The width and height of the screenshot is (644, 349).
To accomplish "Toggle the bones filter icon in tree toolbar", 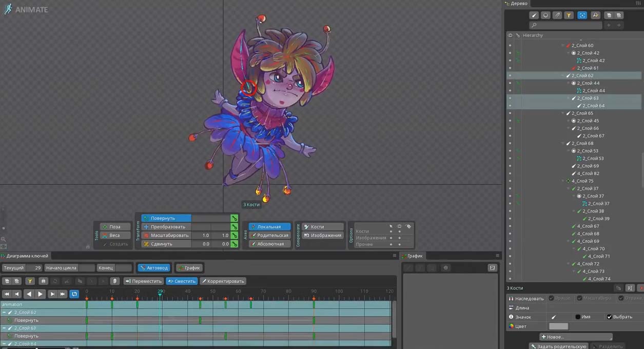I will pos(534,15).
